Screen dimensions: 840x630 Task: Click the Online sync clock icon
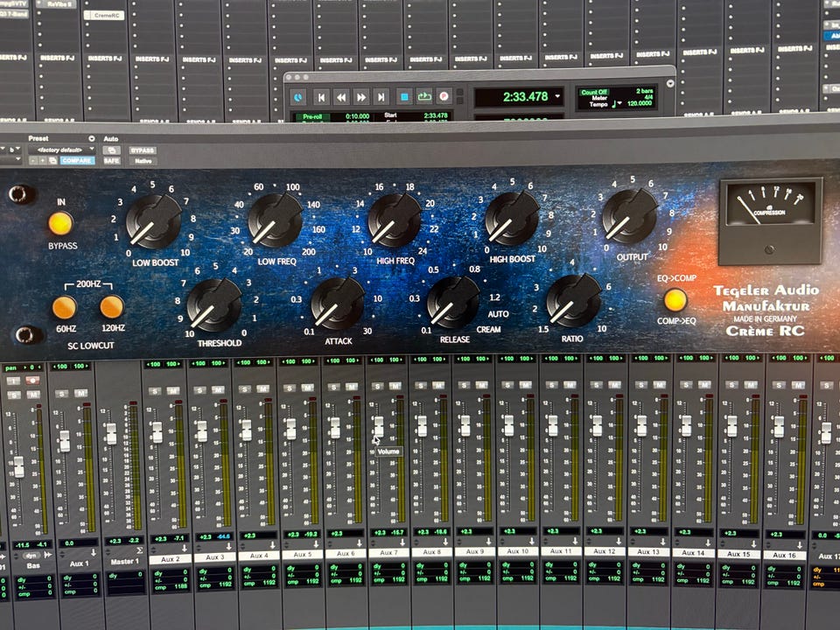[x=298, y=97]
